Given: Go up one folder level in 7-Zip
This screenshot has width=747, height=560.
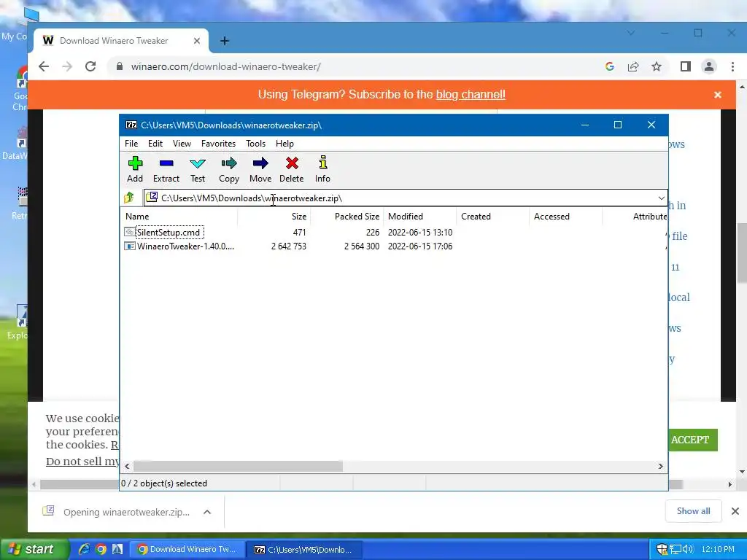Looking at the screenshot, I should click(x=129, y=198).
